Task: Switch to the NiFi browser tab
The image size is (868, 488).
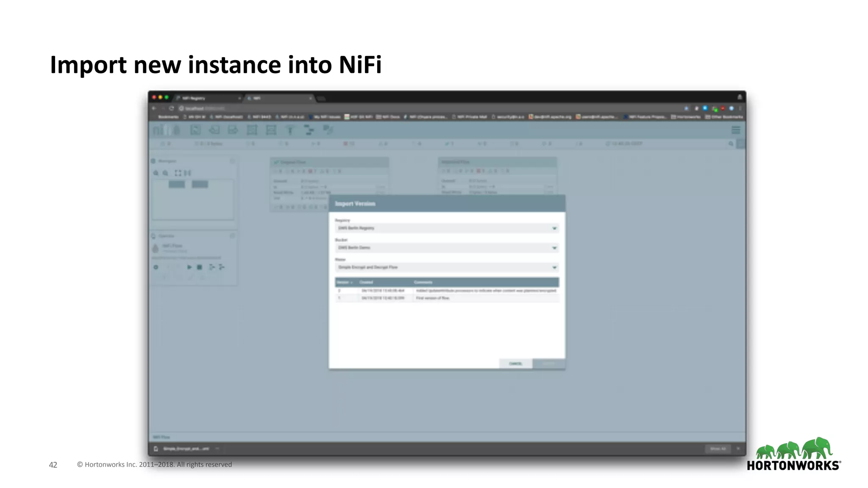Action: 280,98
